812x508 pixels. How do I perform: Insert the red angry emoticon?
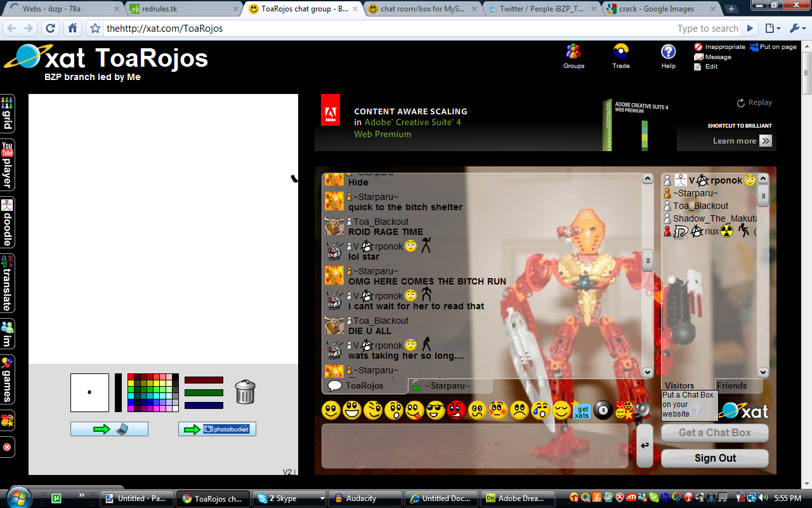pyautogui.click(x=457, y=411)
